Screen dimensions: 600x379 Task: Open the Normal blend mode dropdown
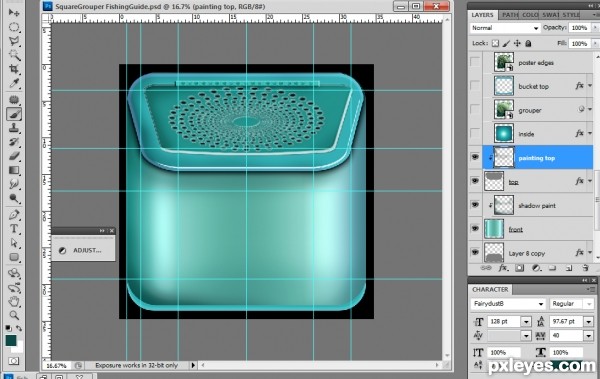pyautogui.click(x=504, y=28)
